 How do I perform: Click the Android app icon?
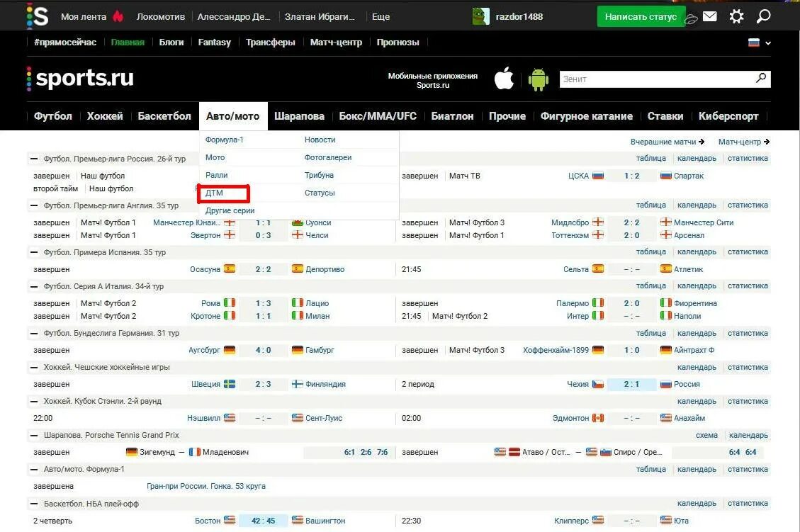click(x=539, y=79)
